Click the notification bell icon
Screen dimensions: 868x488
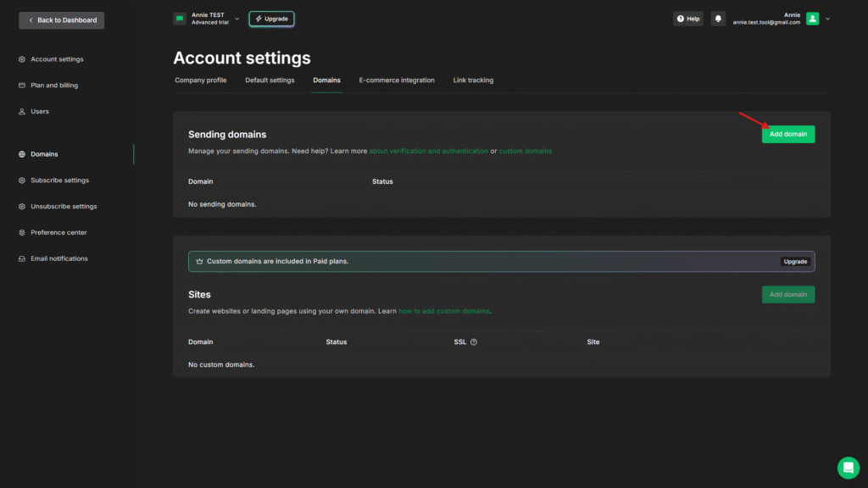pos(718,19)
